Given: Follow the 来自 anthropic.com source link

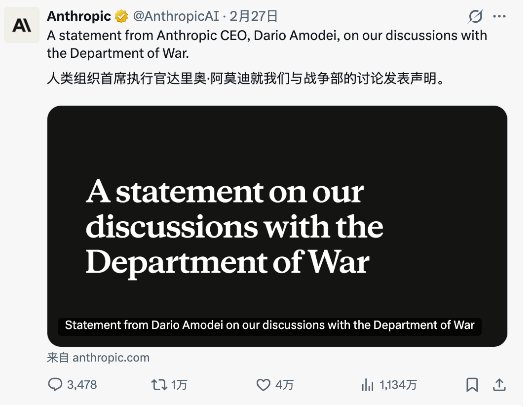Looking at the screenshot, I should tap(99, 357).
